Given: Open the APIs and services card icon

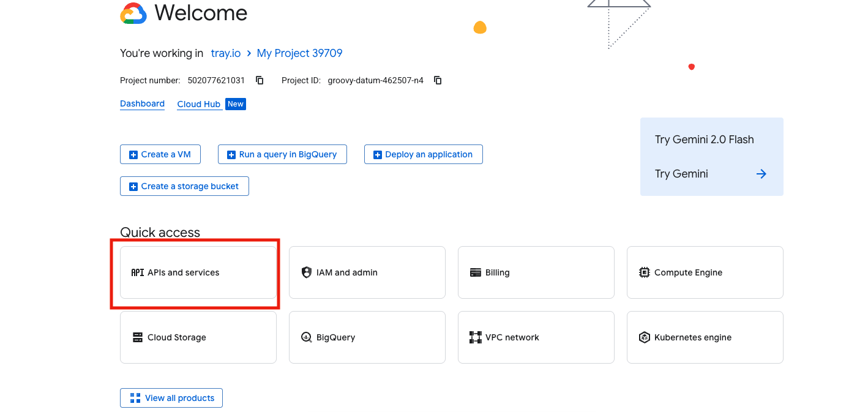Looking at the screenshot, I should pos(137,272).
